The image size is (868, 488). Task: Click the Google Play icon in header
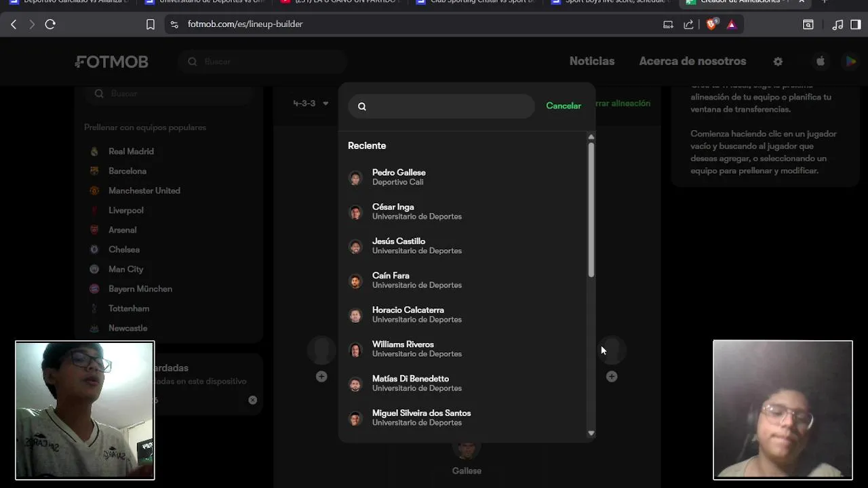(x=850, y=62)
